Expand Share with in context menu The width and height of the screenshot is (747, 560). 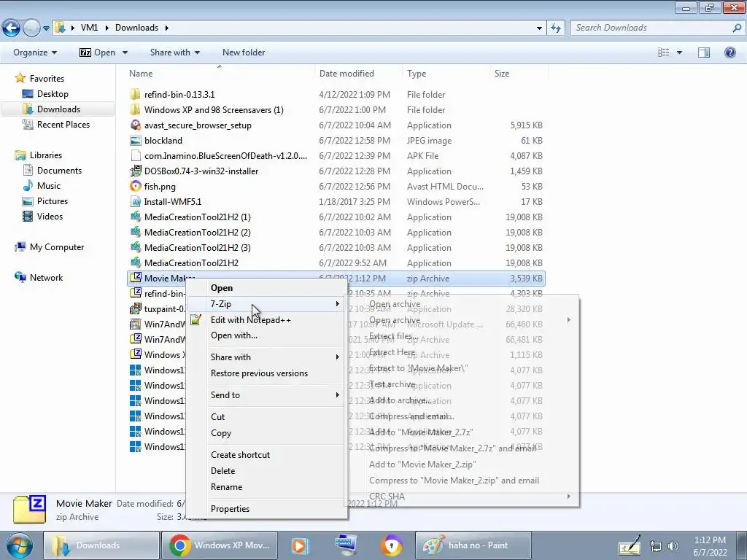point(265,357)
